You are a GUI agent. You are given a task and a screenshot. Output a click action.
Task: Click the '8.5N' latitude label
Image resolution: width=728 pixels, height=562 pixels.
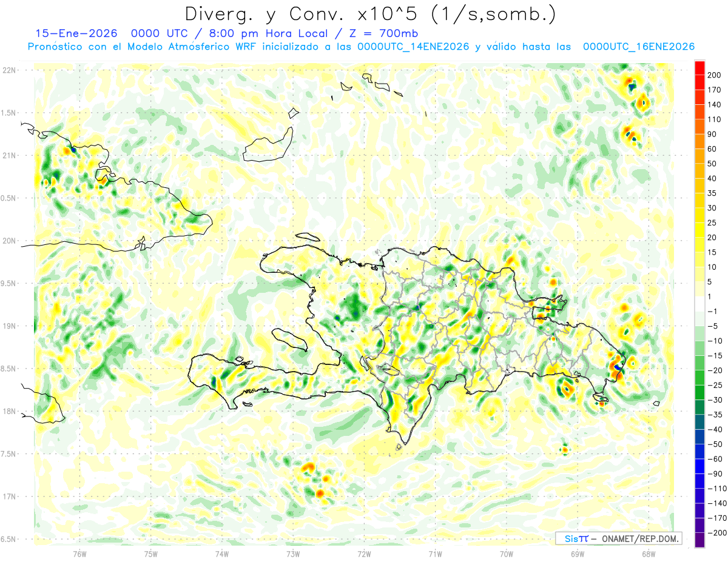pyautogui.click(x=7, y=369)
